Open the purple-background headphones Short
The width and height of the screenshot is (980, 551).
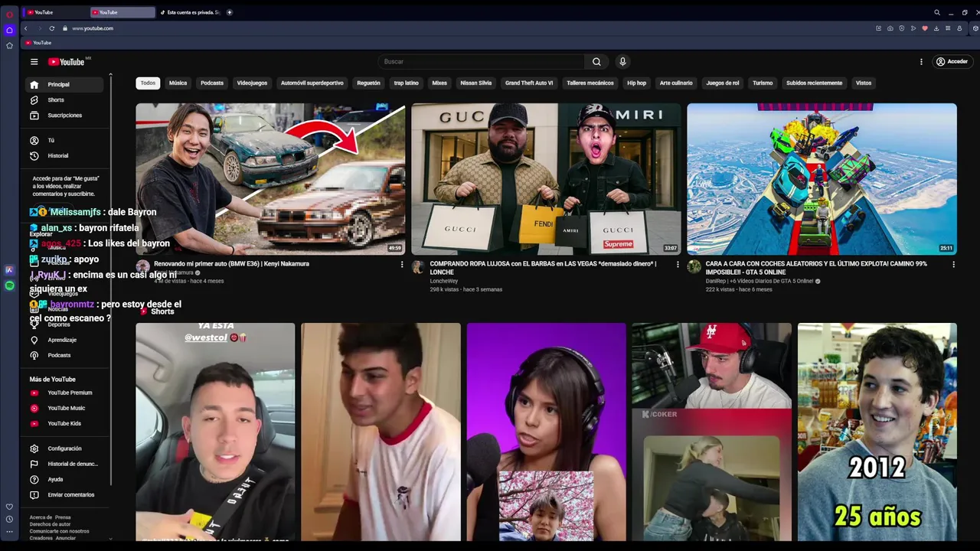click(x=546, y=432)
